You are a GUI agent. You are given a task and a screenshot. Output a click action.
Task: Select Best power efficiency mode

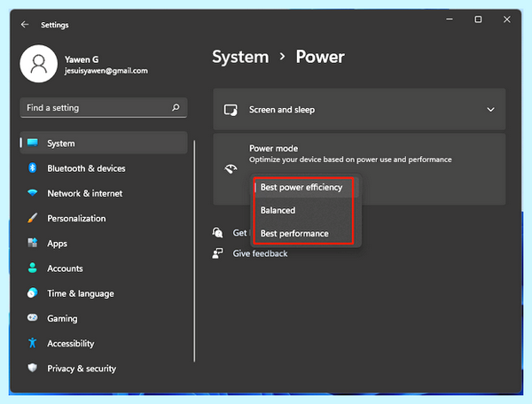[x=304, y=187]
